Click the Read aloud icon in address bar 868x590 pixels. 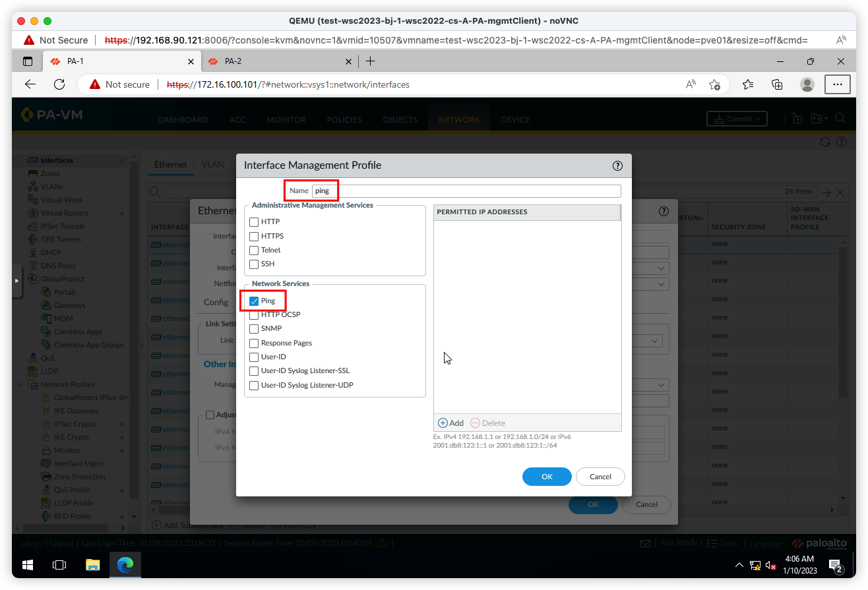click(x=690, y=84)
